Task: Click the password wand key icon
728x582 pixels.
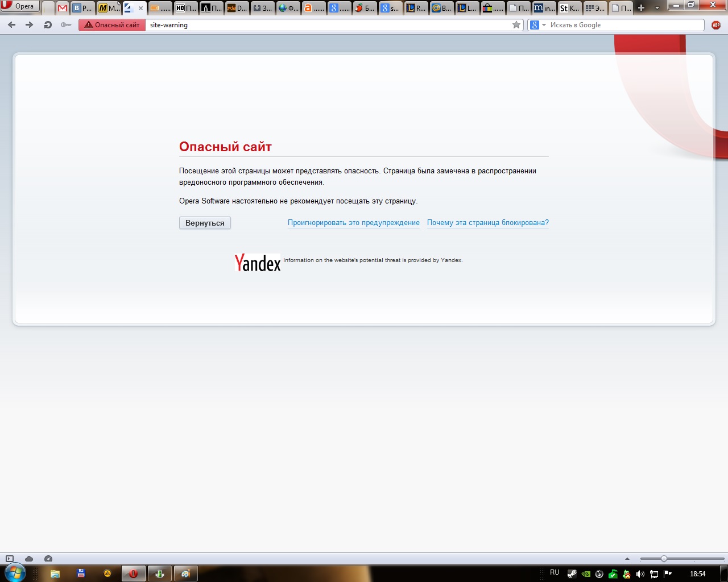Action: [x=66, y=25]
